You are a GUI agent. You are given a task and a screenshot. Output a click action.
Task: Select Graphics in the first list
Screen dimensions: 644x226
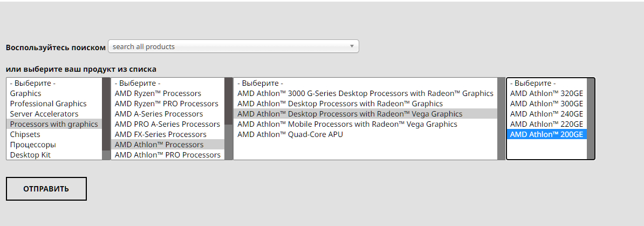tap(25, 93)
